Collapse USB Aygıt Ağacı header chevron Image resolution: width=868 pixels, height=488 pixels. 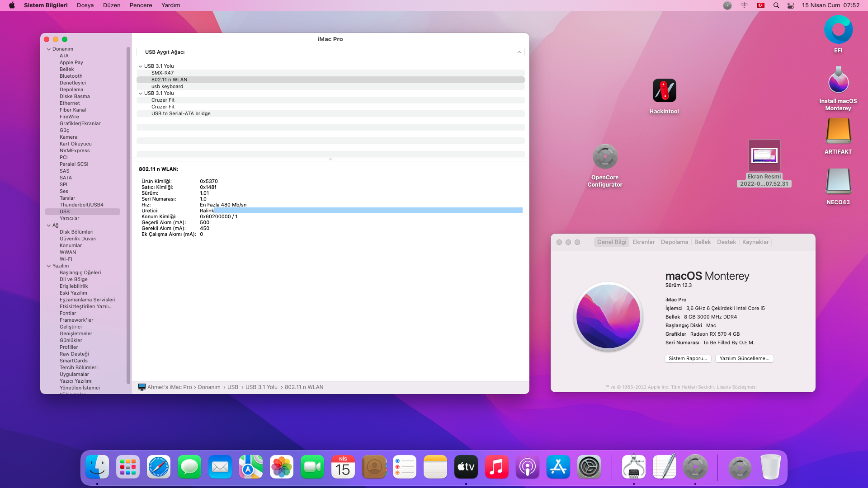pyautogui.click(x=519, y=52)
